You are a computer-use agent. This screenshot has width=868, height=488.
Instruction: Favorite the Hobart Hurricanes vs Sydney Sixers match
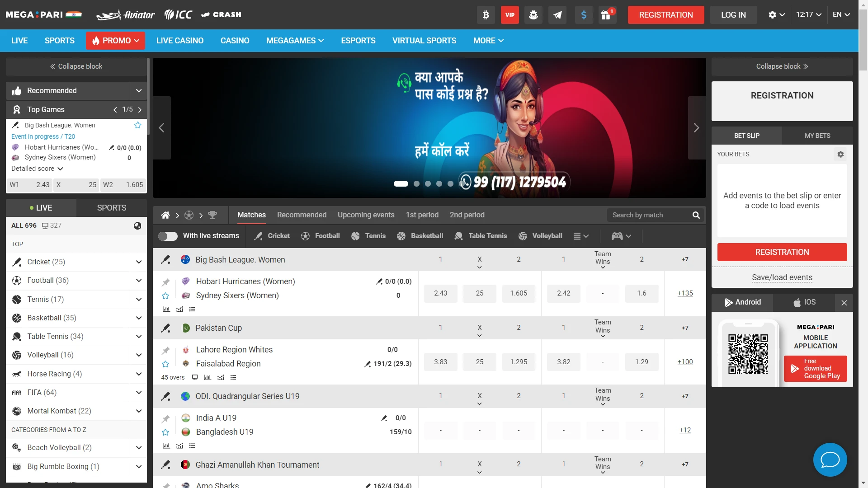165,296
